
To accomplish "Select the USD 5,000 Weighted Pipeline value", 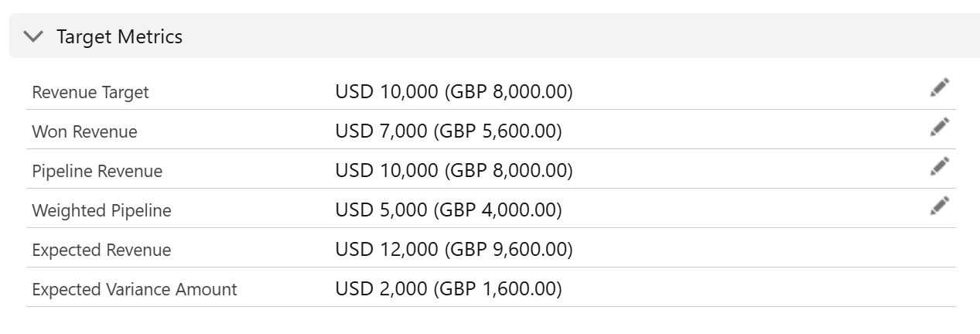I will click(x=381, y=210).
